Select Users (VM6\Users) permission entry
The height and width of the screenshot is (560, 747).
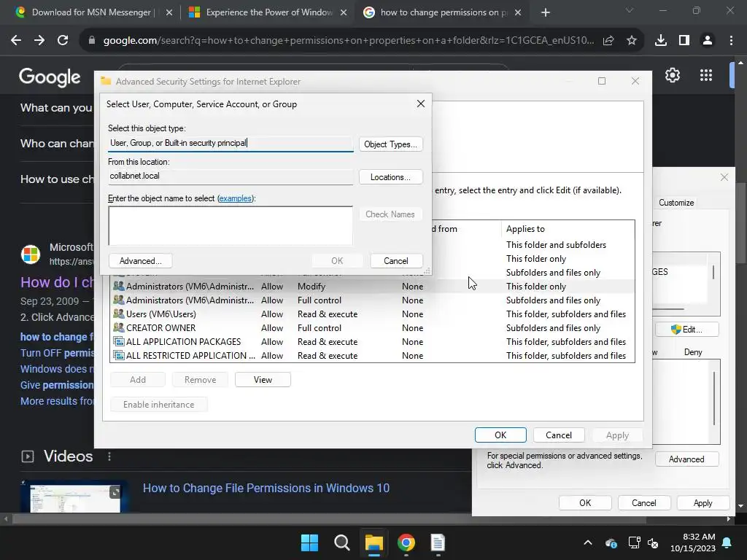372,314
